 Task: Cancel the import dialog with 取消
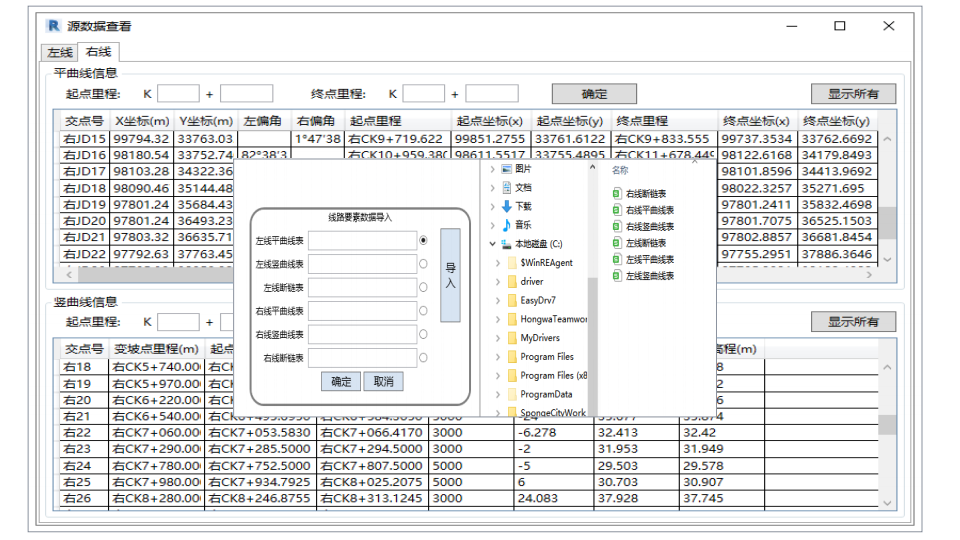[383, 381]
